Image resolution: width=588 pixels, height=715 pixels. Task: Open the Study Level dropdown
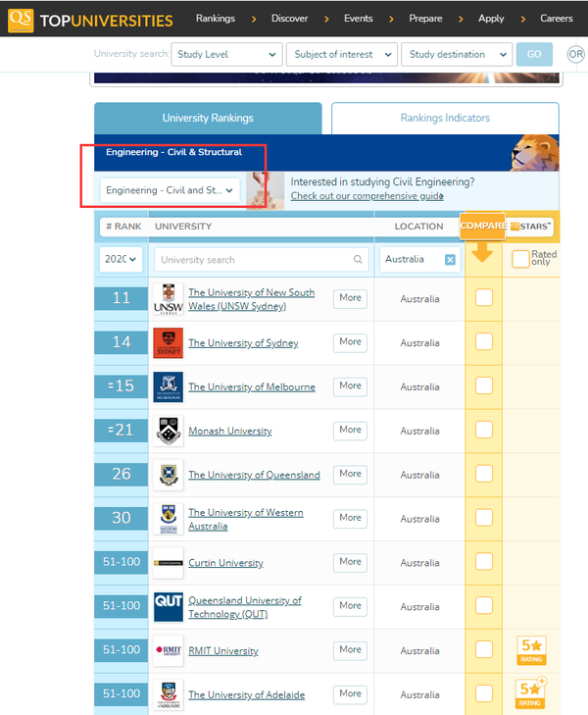[226, 54]
